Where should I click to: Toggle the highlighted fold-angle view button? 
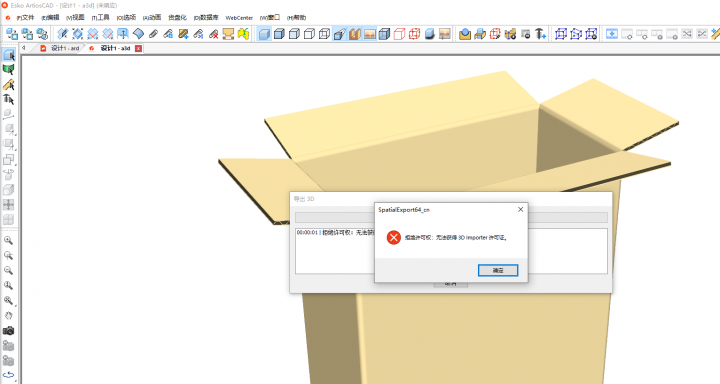339,34
